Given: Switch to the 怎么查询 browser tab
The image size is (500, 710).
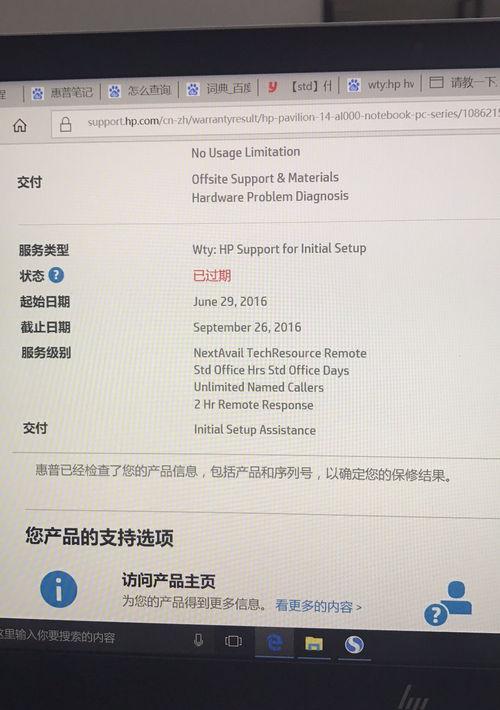Looking at the screenshot, I should tap(139, 91).
